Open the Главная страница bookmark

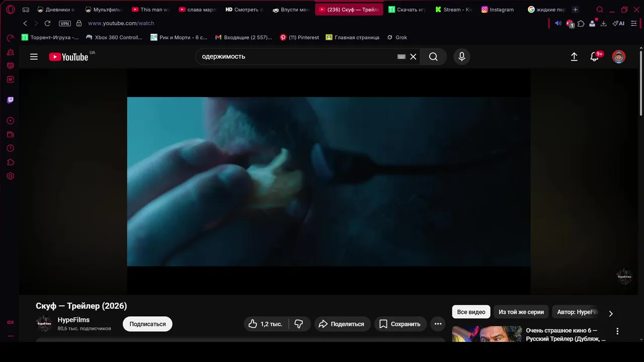tap(353, 37)
